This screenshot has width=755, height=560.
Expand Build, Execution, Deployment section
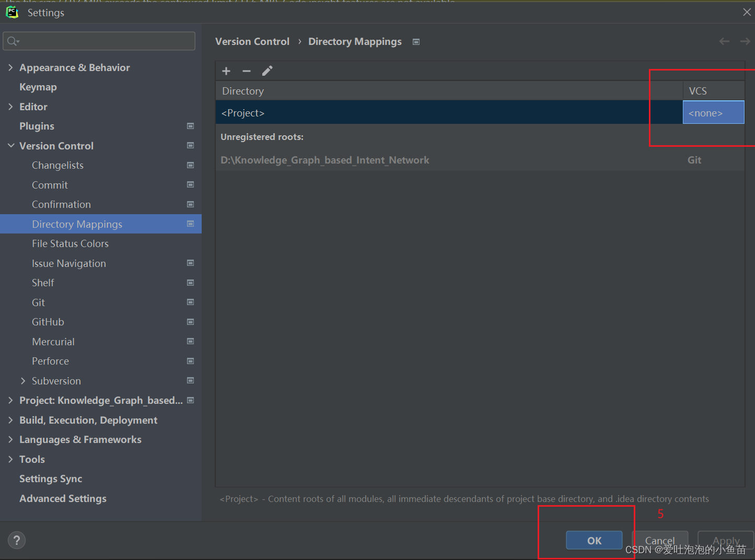tap(10, 420)
